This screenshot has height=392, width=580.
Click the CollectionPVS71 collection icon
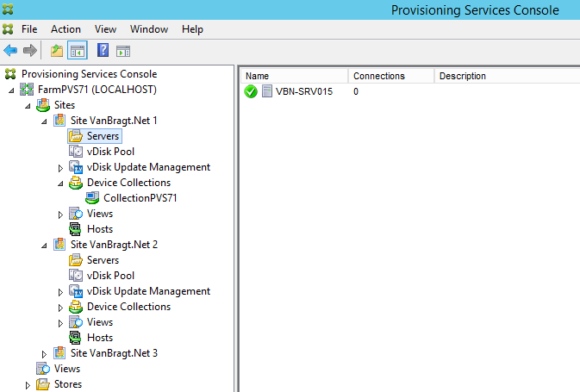(92, 198)
